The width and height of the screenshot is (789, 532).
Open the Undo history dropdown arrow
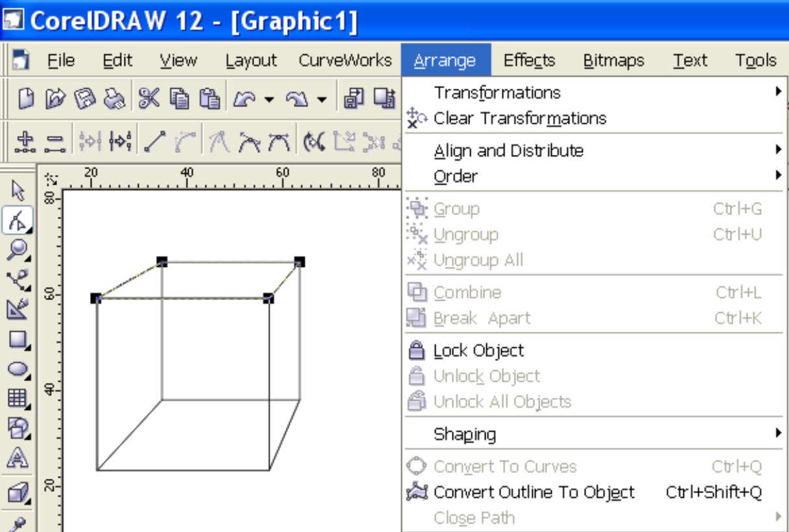(269, 100)
